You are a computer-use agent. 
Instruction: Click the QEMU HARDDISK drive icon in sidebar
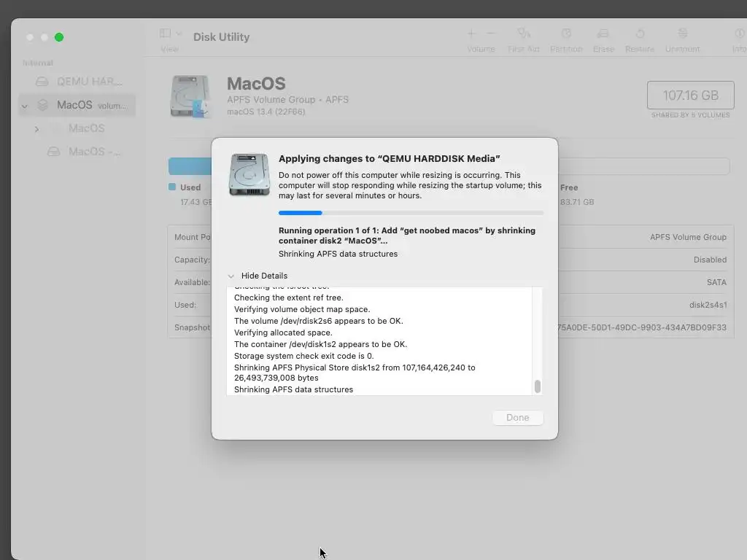(42, 82)
